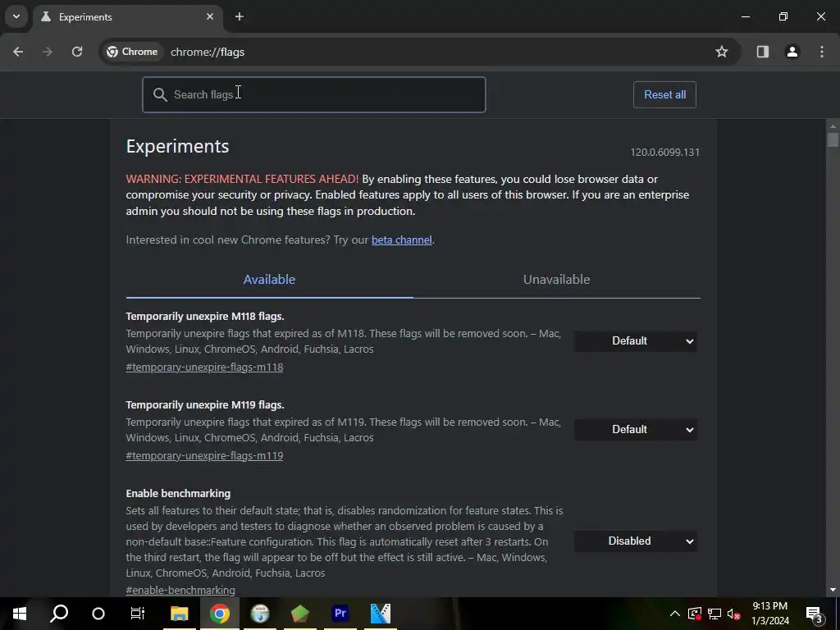Open the Windows Start menu
Image resolution: width=840 pixels, height=630 pixels.
point(20,614)
